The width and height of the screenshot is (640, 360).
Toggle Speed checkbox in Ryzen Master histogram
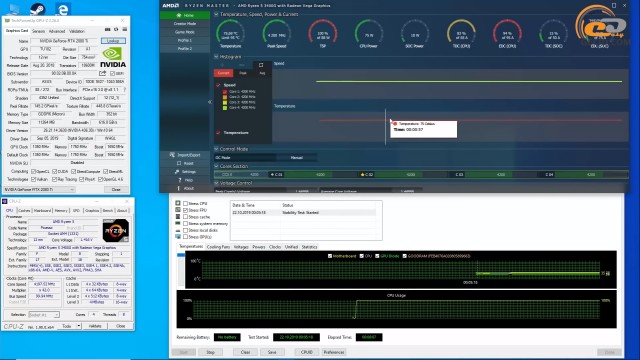[x=218, y=85]
